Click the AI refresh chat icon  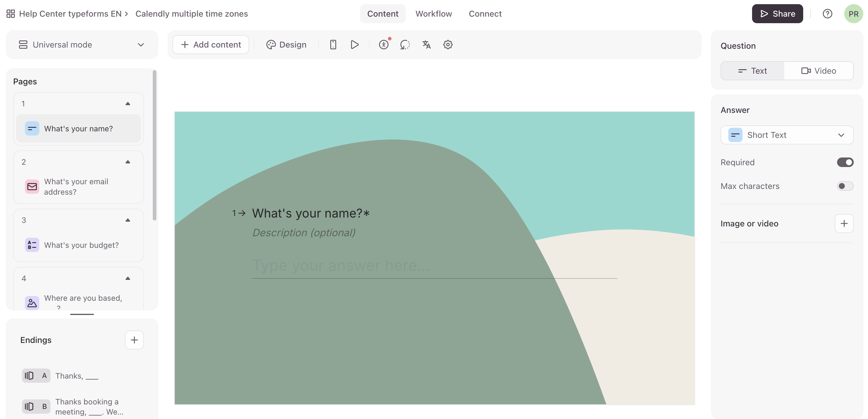405,45
